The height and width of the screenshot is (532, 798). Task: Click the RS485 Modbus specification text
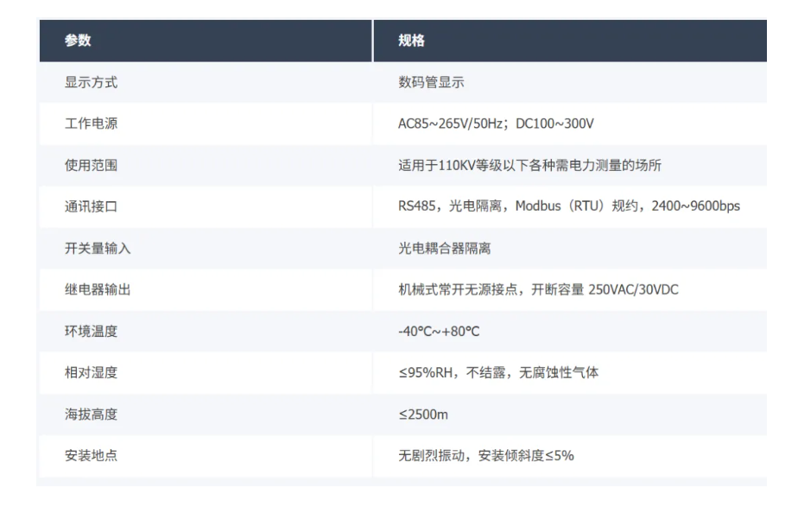(x=568, y=207)
